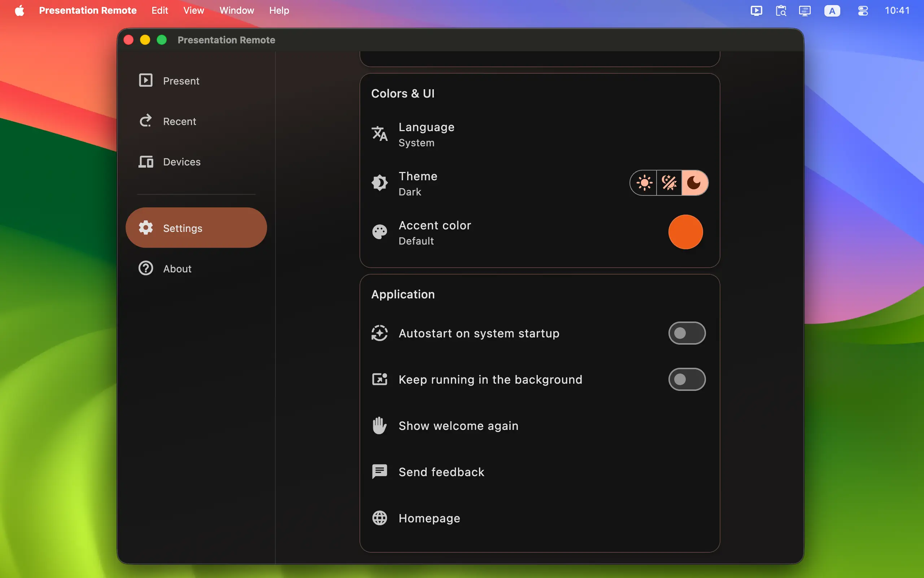Enable Autostart on system startup switch
This screenshot has width=924, height=578.
pyautogui.click(x=687, y=333)
